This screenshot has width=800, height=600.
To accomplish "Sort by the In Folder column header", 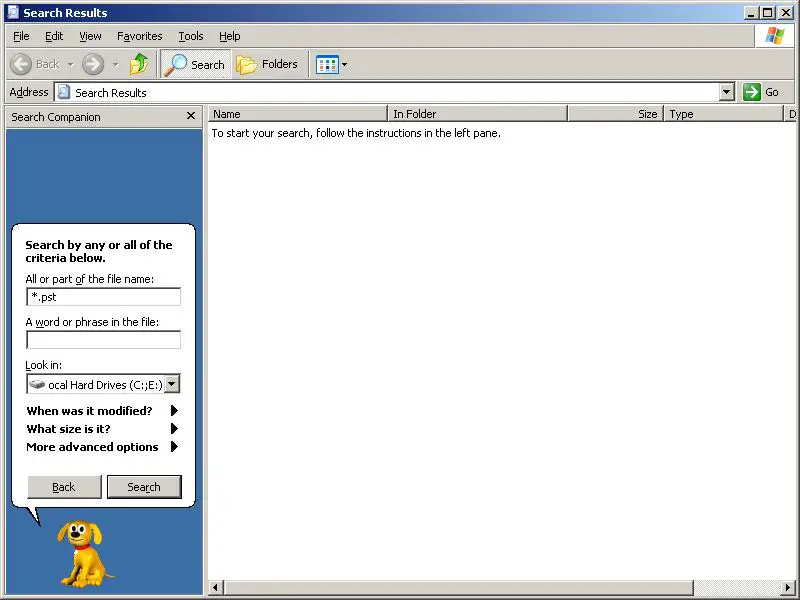I will (x=478, y=114).
